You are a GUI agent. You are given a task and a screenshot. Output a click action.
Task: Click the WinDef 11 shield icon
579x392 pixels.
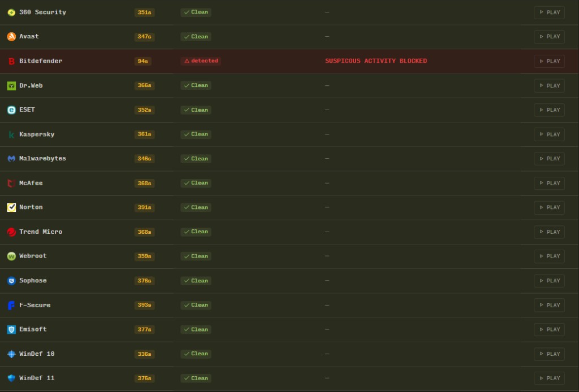pyautogui.click(x=11, y=378)
